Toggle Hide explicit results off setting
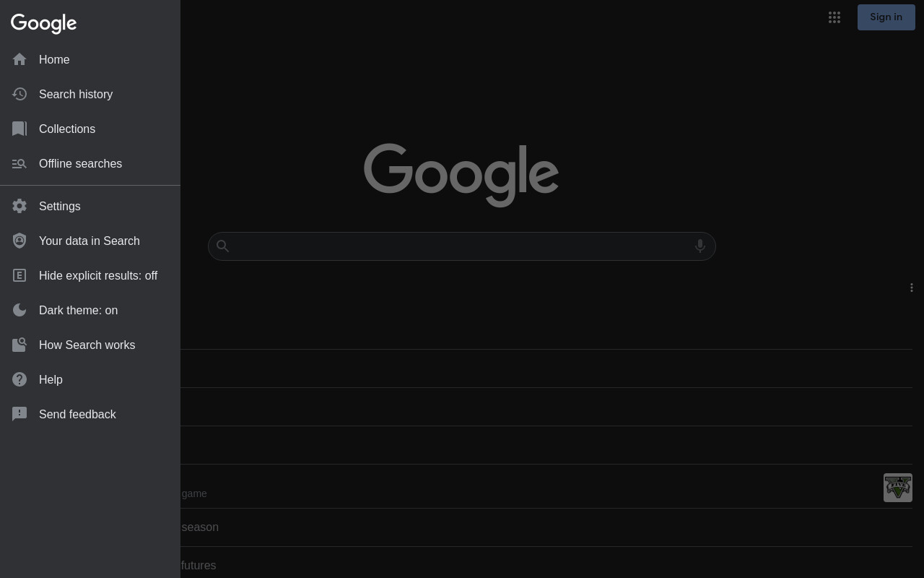The image size is (924, 578). click(90, 275)
